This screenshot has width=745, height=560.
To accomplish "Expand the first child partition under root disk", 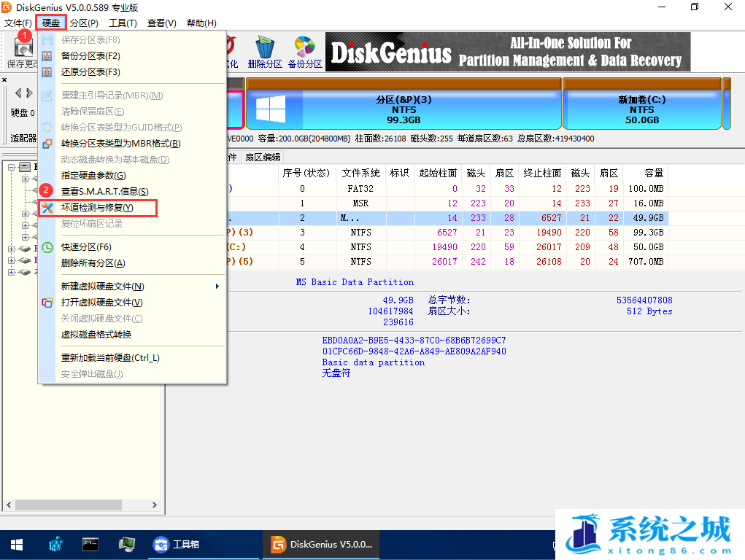I will pos(25,179).
